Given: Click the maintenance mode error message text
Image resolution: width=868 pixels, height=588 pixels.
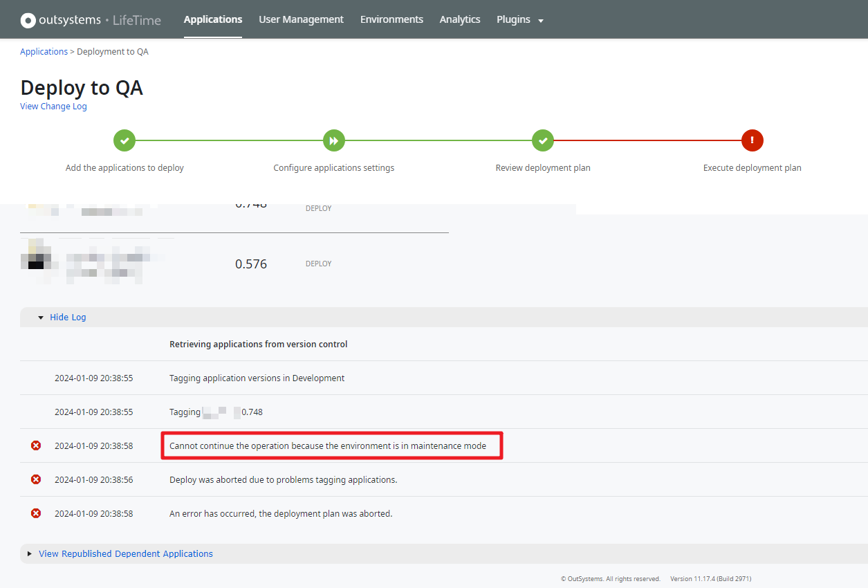Looking at the screenshot, I should (328, 446).
